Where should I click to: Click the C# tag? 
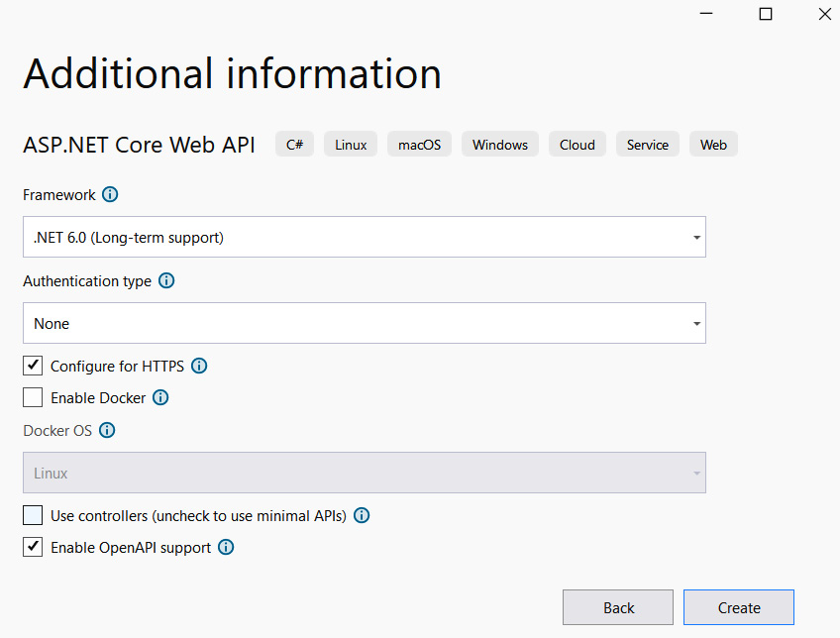(294, 144)
